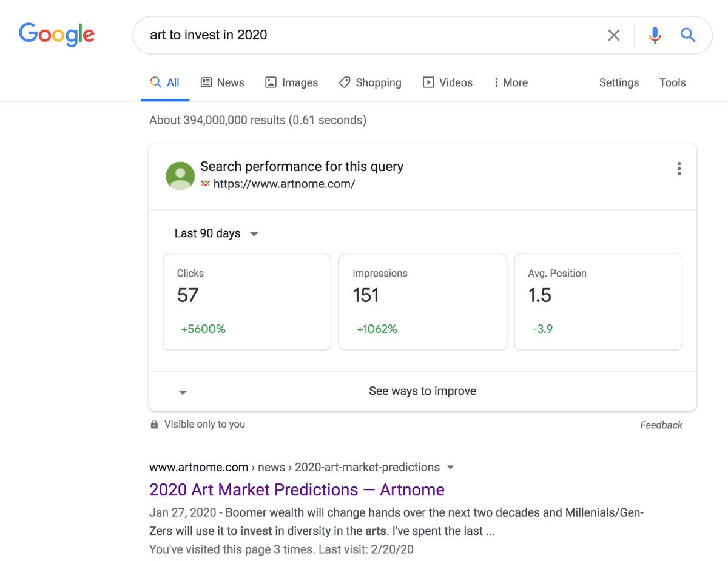Click the Search performance for this query heading
Viewport: 728px width, 561px height.
click(302, 166)
